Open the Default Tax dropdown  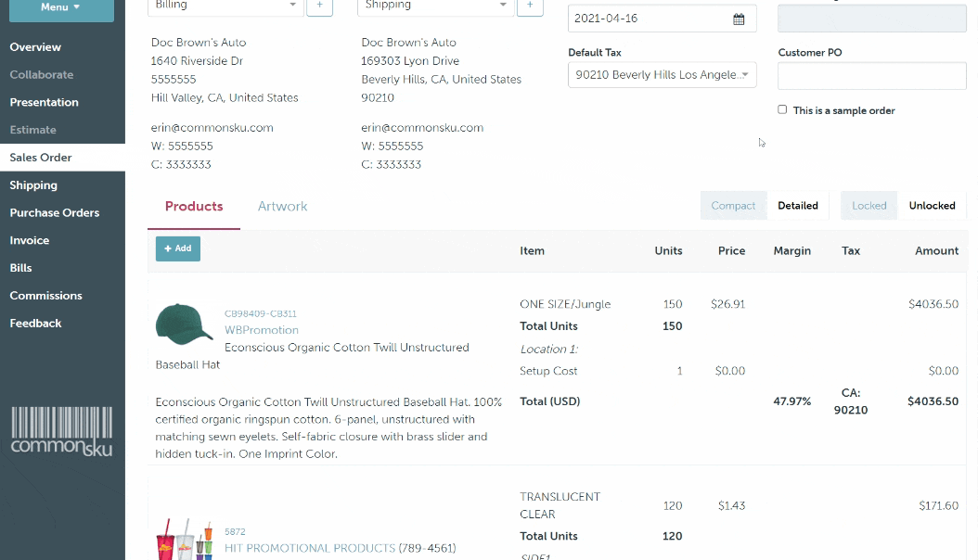662,75
